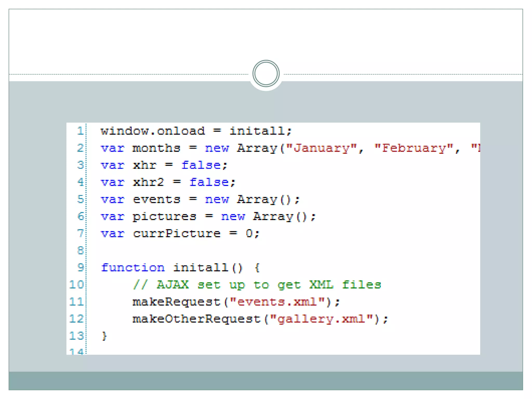Image resolution: width=532 pixels, height=399 pixels.
Task: Click the xhr2 variable name
Action: click(x=148, y=182)
